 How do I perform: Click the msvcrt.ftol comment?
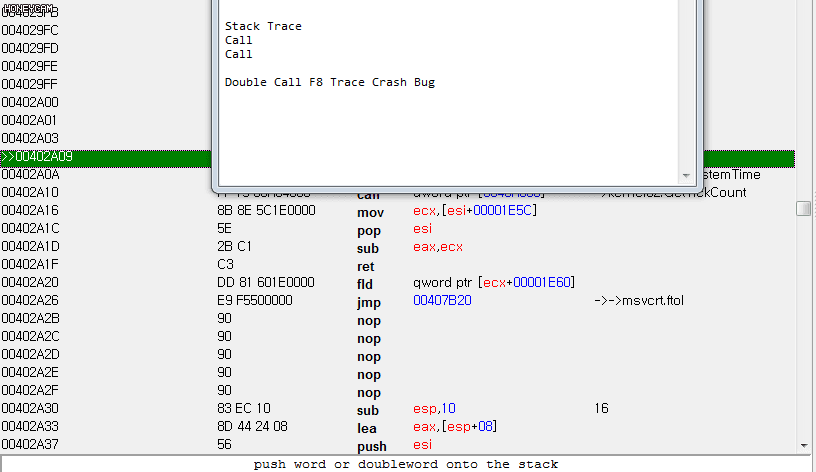coord(639,301)
